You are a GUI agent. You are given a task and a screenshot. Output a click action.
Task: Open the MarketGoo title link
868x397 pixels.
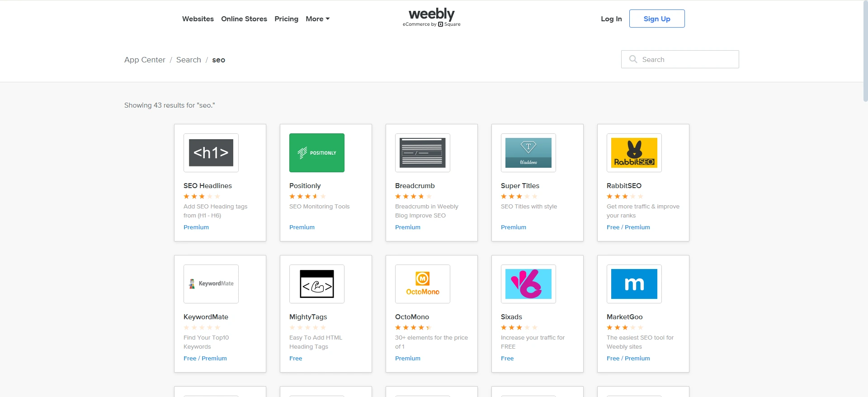[624, 317]
